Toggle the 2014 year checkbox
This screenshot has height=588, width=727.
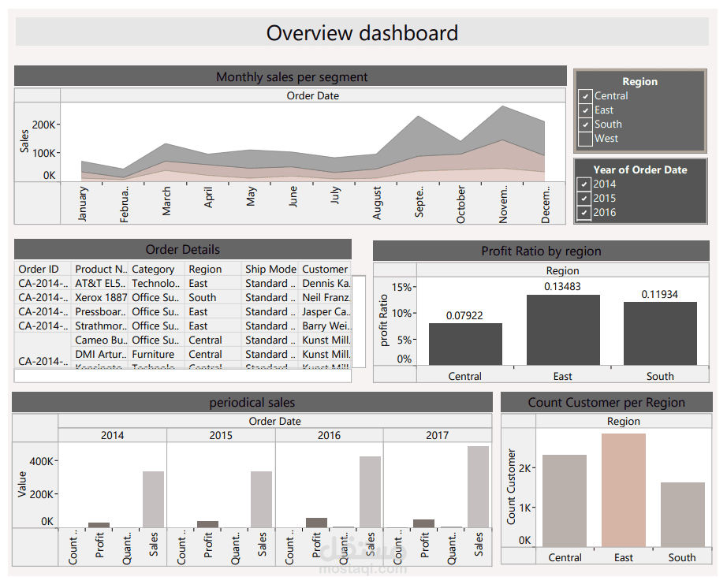point(584,184)
